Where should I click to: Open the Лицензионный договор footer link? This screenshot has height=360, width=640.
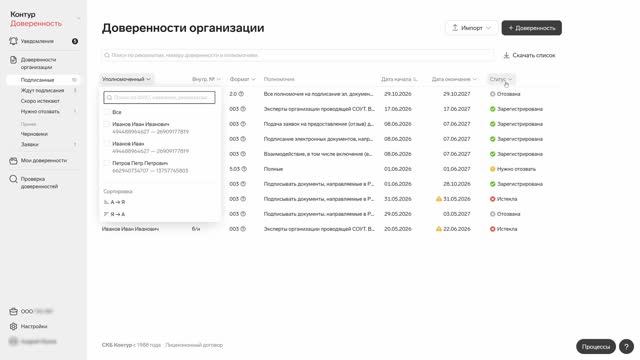click(x=194, y=345)
